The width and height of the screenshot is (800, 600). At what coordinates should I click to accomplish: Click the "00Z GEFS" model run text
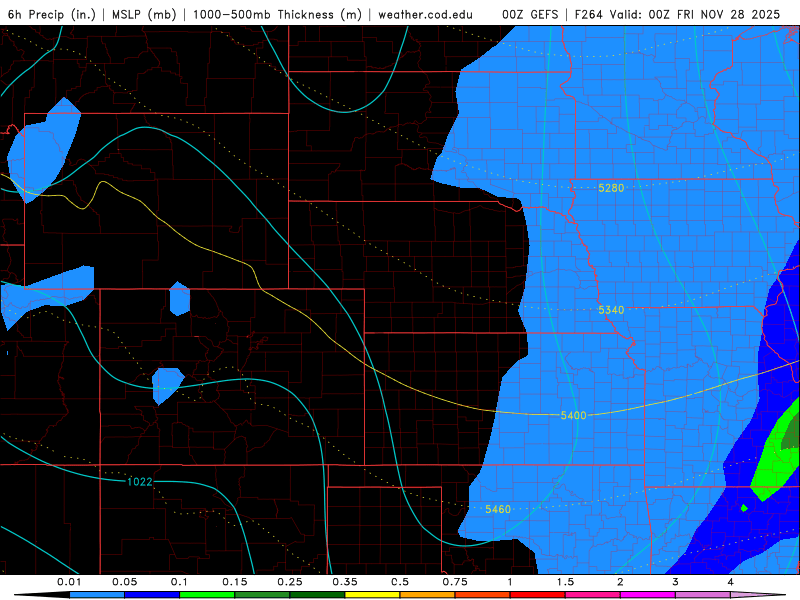pyautogui.click(x=530, y=15)
